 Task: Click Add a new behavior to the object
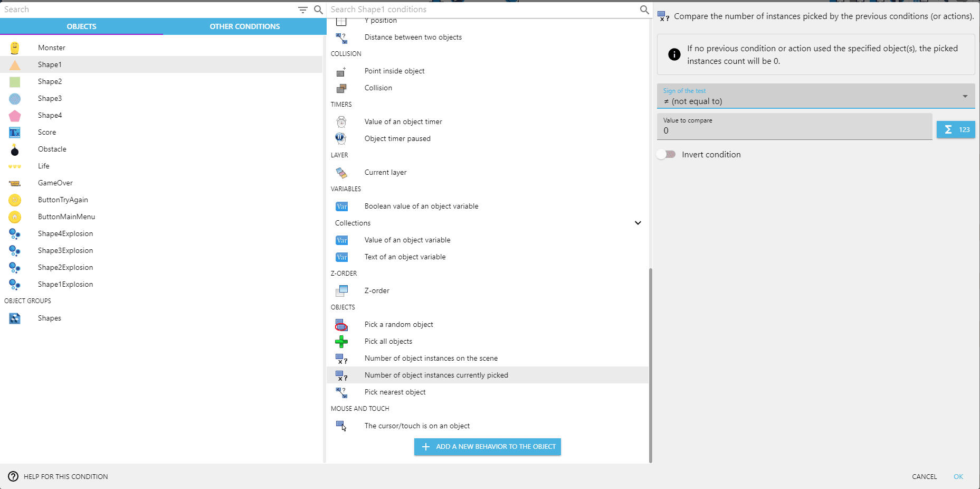487,447
